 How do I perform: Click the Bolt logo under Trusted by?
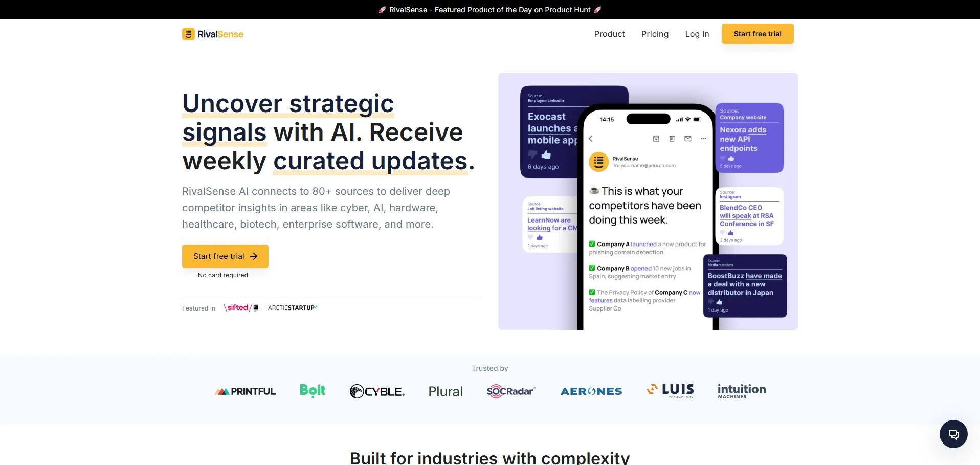[x=313, y=391]
